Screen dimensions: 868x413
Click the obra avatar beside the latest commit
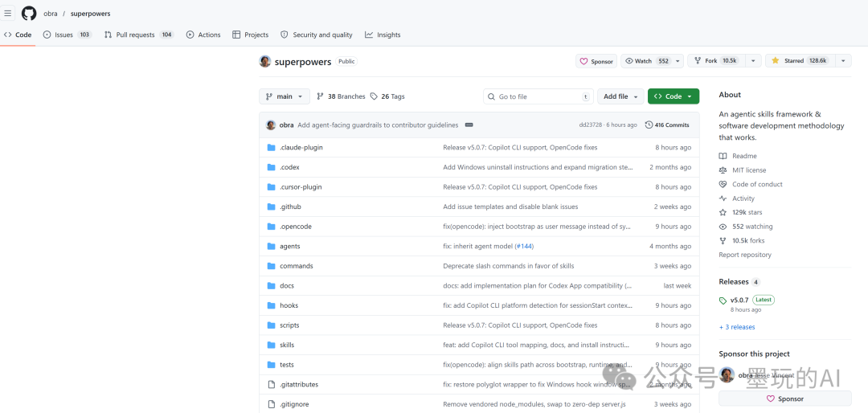click(x=271, y=125)
